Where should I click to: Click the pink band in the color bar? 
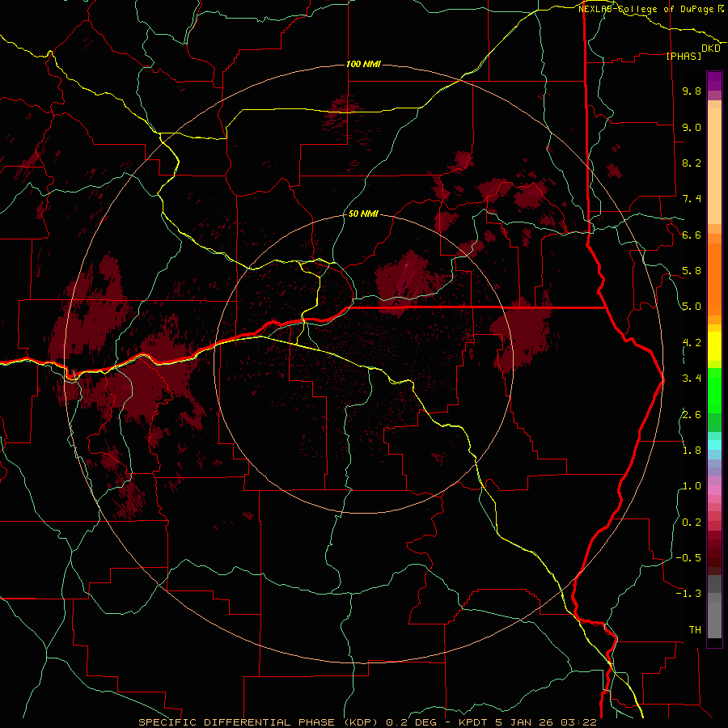pos(714,490)
